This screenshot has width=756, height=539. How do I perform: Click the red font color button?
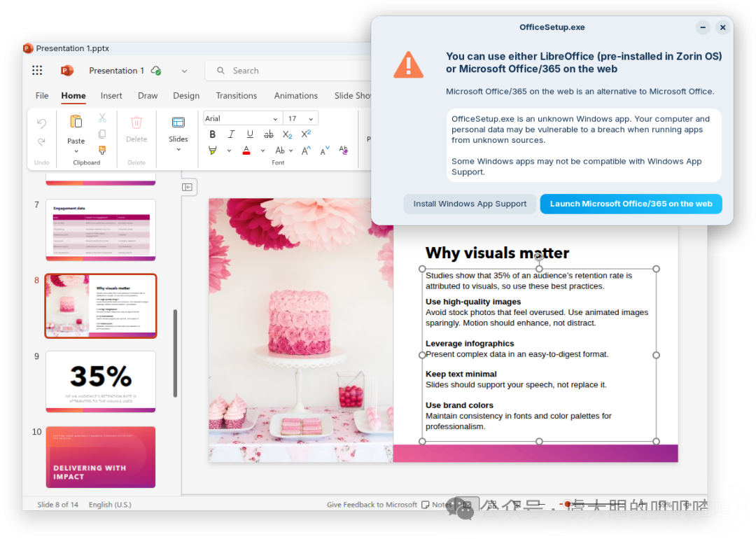(246, 150)
